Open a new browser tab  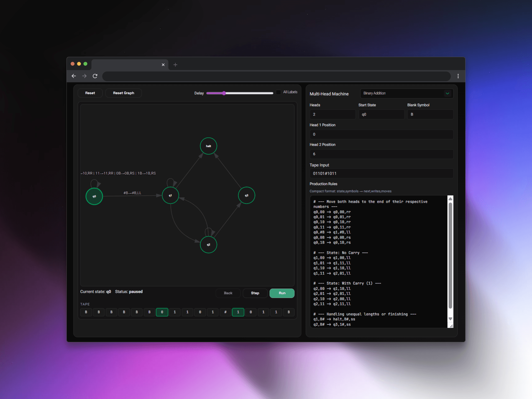[175, 65]
